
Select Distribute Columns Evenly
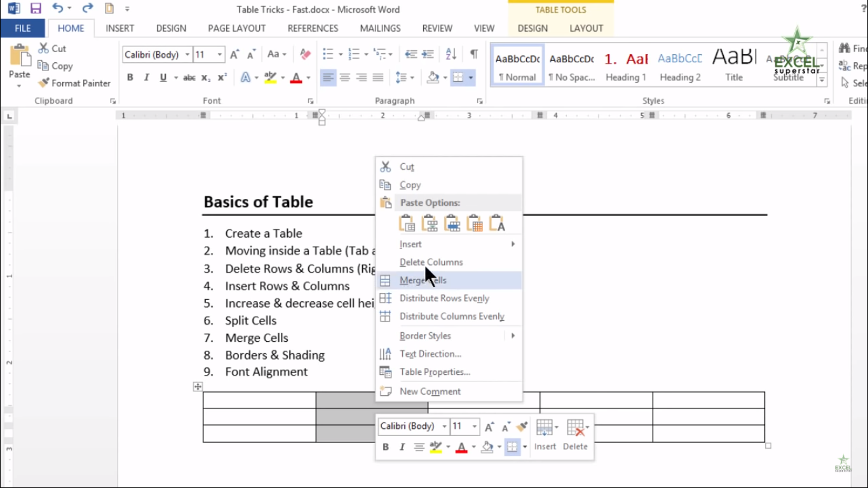449,316
